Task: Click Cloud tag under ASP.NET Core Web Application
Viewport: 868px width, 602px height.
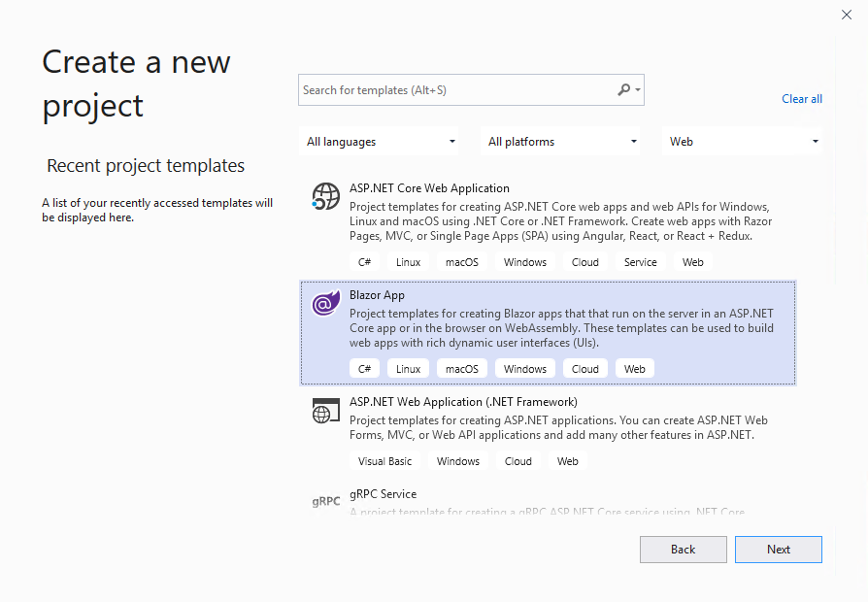Action: (585, 262)
